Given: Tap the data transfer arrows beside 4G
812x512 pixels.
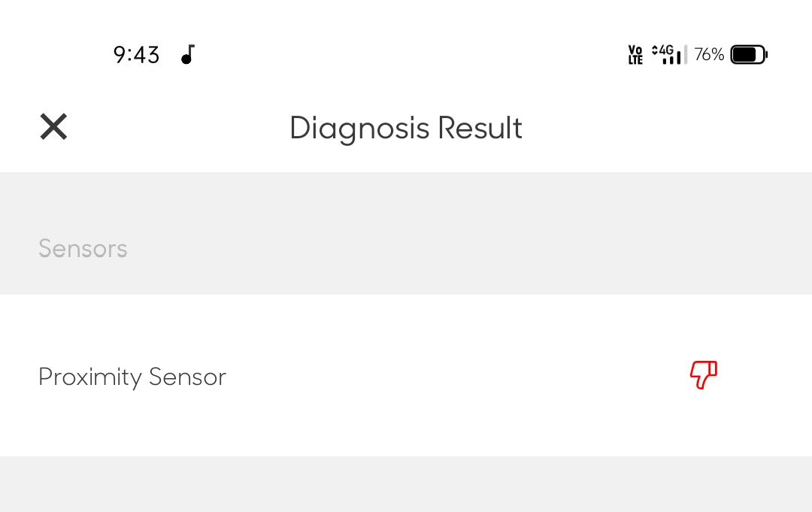Looking at the screenshot, I should tap(655, 50).
